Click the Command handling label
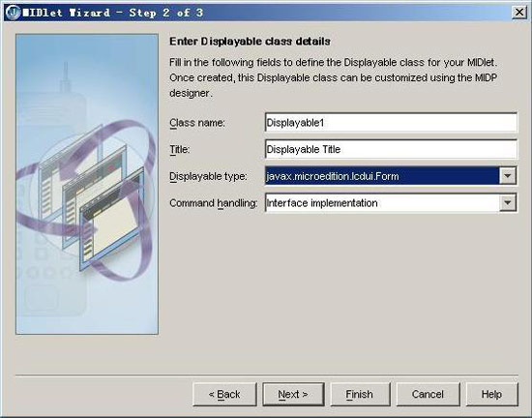 [214, 203]
